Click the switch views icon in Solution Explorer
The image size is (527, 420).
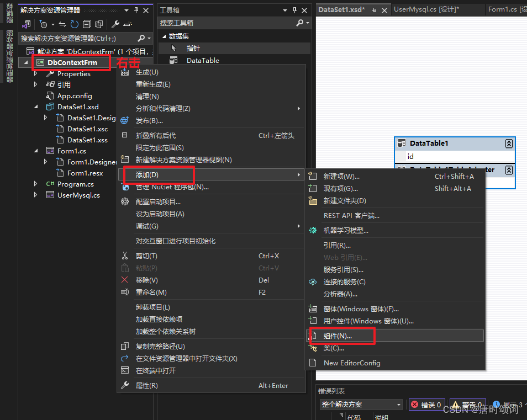[25, 24]
